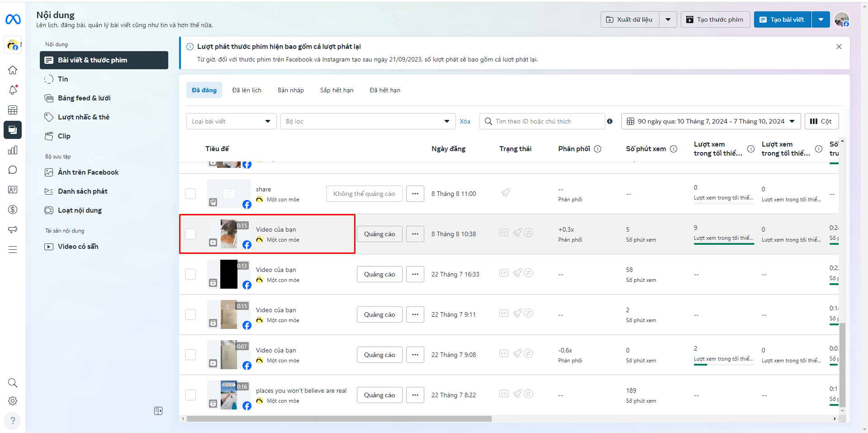868x433 pixels.
Task: Click the Tạo thước phim button
Action: click(x=715, y=19)
